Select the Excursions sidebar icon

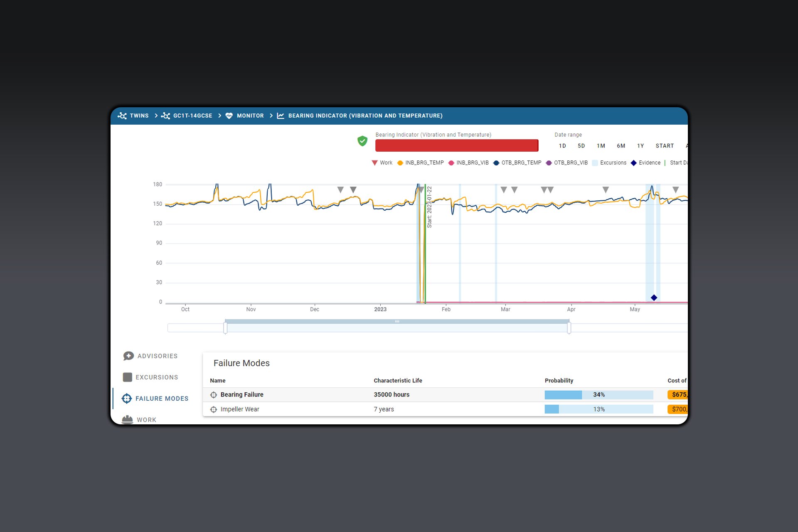[x=127, y=377]
